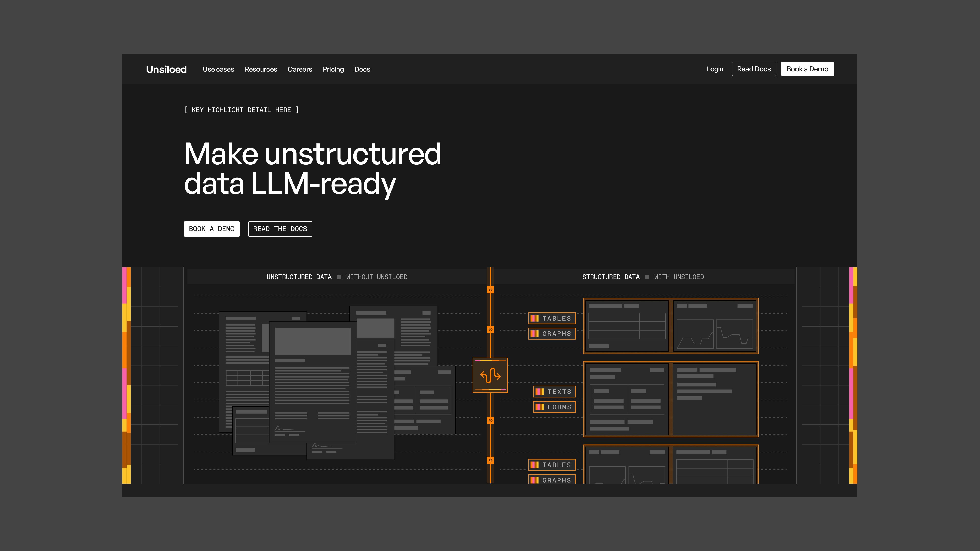980x551 pixels.
Task: Click the double-chevron marker below the transform icon
Action: point(490,420)
